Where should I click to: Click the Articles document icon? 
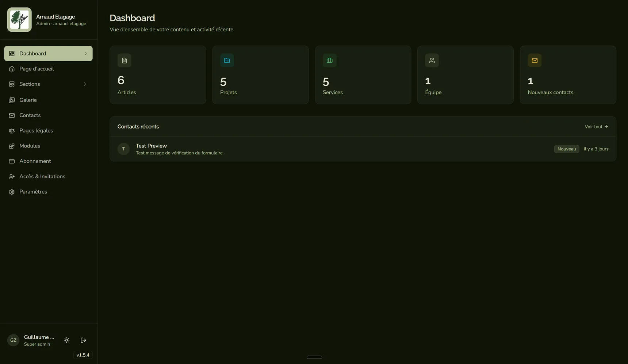pos(125,61)
